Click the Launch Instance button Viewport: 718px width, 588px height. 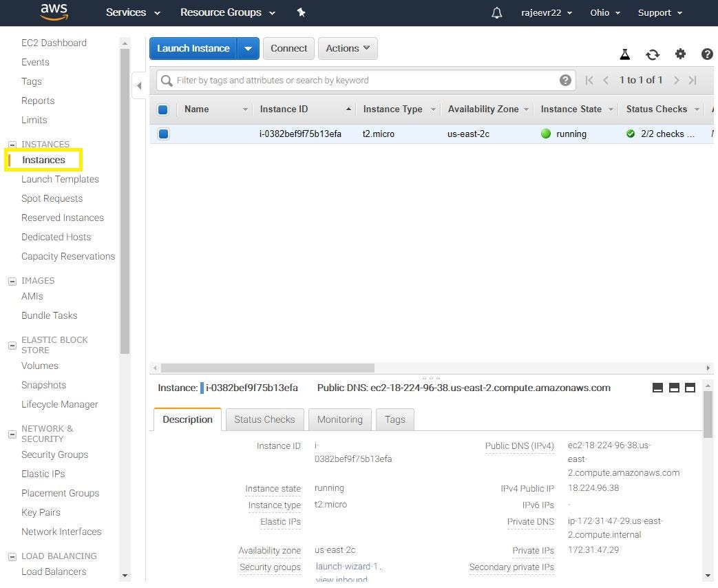coord(193,48)
